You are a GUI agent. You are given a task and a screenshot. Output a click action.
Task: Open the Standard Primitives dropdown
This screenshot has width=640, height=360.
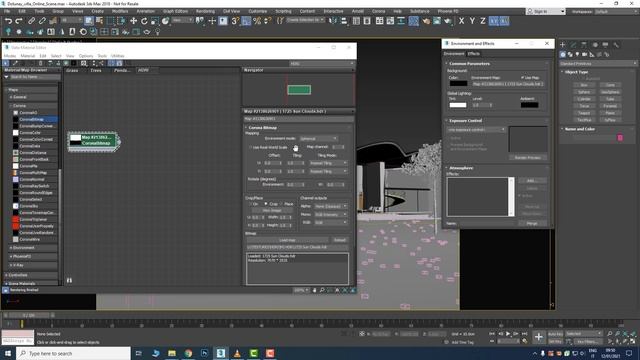point(598,64)
